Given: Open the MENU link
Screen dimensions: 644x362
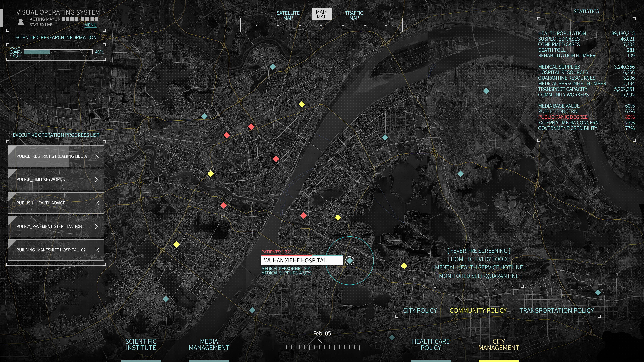Looking at the screenshot, I should [91, 25].
